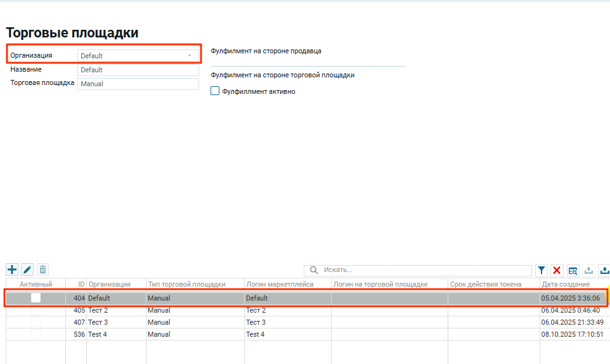Open the Организация dropdown
610x364 pixels.
[x=189, y=56]
